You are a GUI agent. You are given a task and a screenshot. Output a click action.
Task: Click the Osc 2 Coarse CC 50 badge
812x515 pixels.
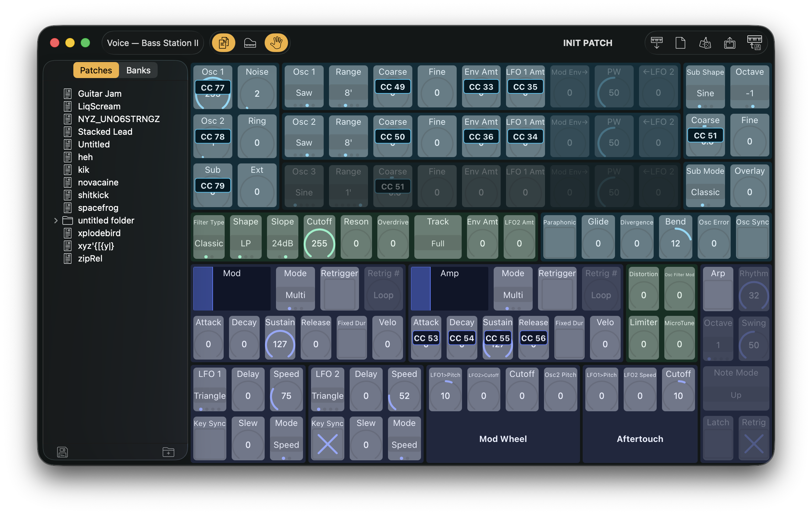[x=393, y=137]
